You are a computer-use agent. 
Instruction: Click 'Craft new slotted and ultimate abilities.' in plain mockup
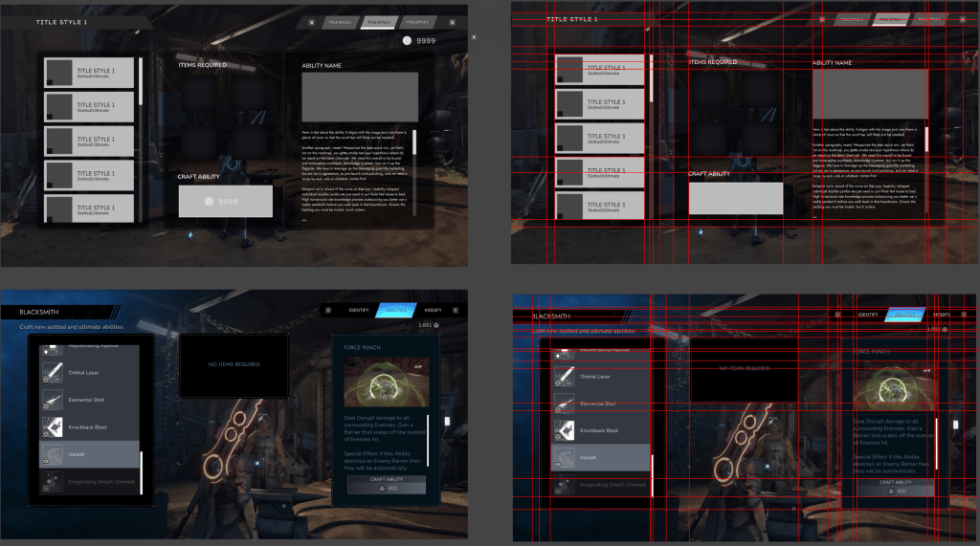[x=72, y=327]
